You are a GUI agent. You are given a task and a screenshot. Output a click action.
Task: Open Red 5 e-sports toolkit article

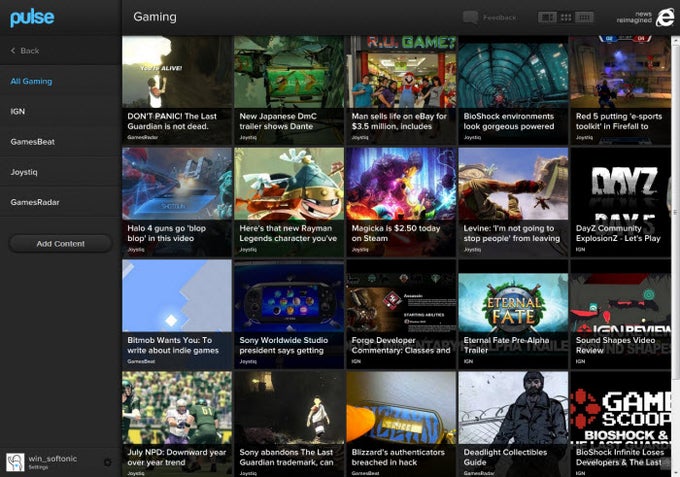(621, 90)
